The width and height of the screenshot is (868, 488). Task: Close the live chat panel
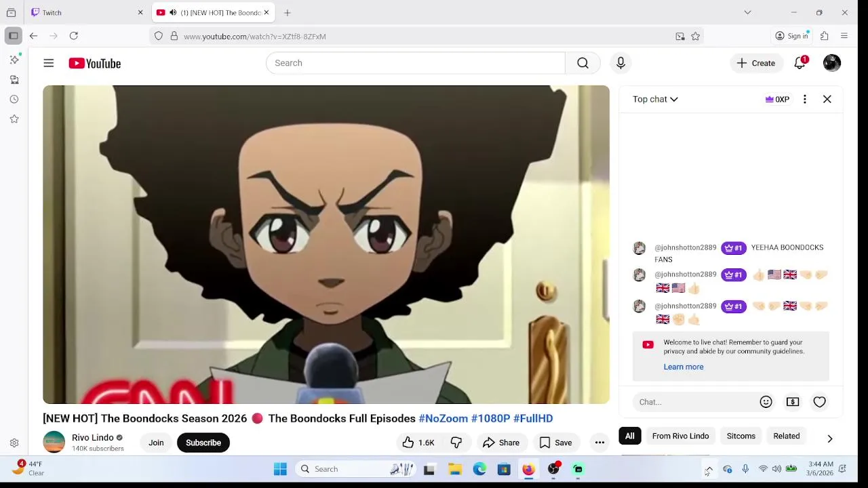point(827,100)
